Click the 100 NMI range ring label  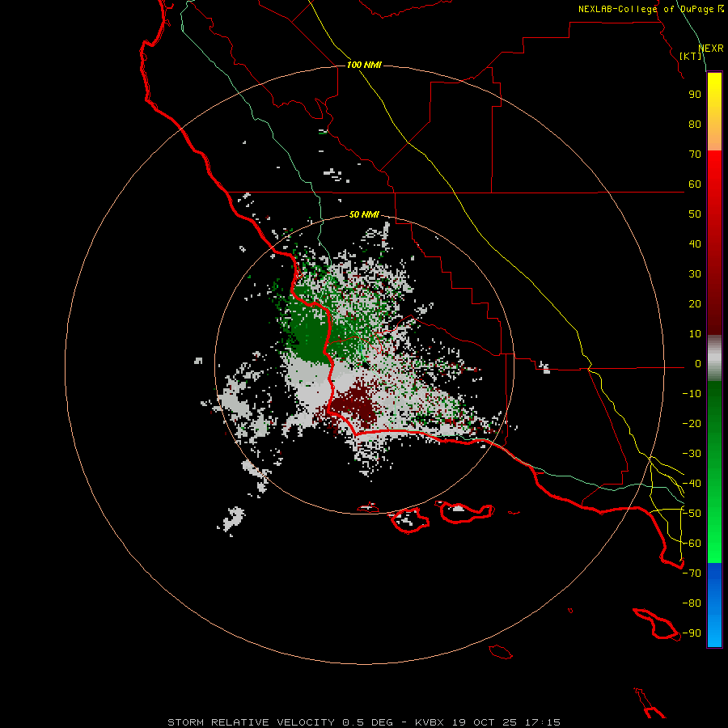[364, 65]
